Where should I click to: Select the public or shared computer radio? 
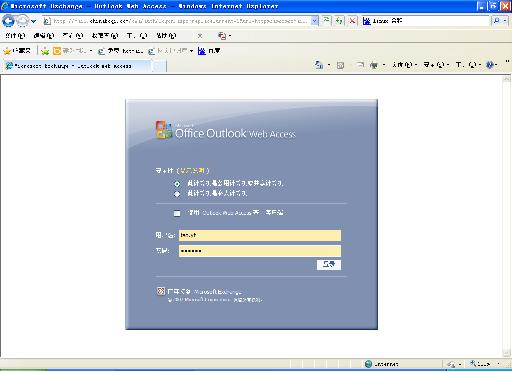tap(177, 184)
